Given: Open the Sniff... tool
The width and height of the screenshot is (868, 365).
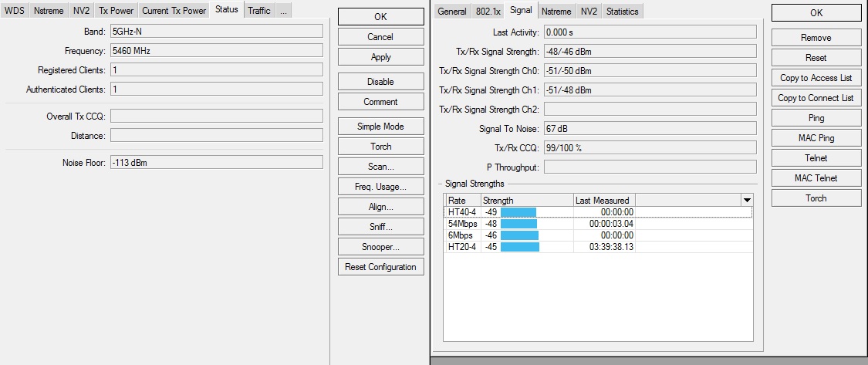Looking at the screenshot, I should [381, 227].
